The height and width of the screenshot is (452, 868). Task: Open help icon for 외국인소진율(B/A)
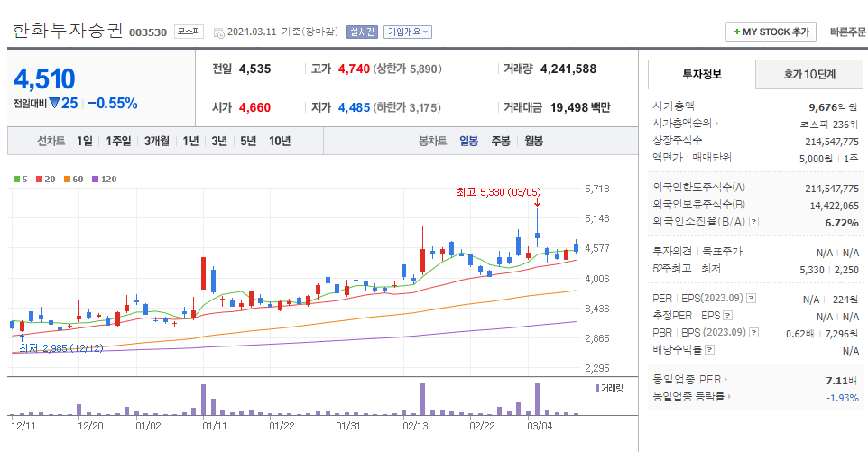click(753, 221)
